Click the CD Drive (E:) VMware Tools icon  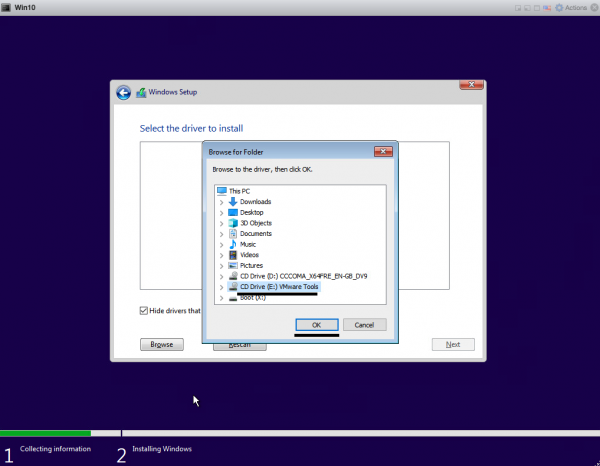(233, 287)
